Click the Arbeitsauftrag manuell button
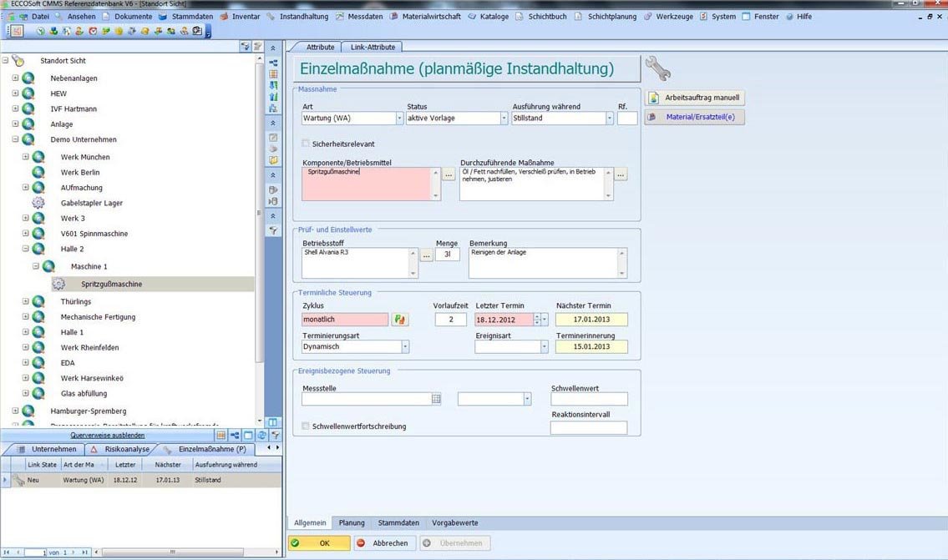 694,98
